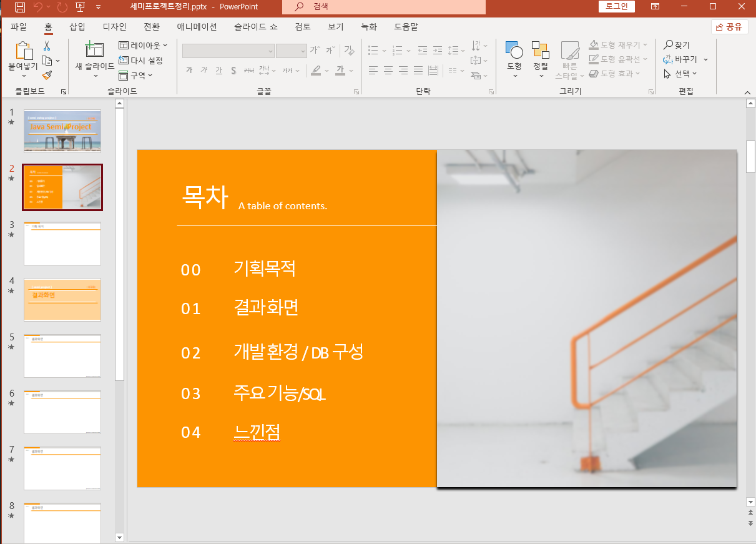Screen dimensions: 756x544
Task: Center align text
Action: pyautogui.click(x=388, y=71)
